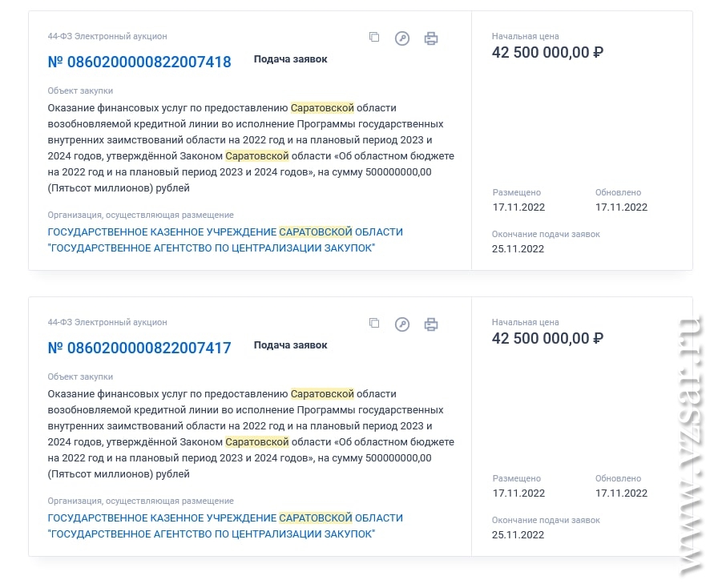This screenshot has height=588, width=714.
Task: Open signature icon in first auction card
Action: (x=402, y=38)
